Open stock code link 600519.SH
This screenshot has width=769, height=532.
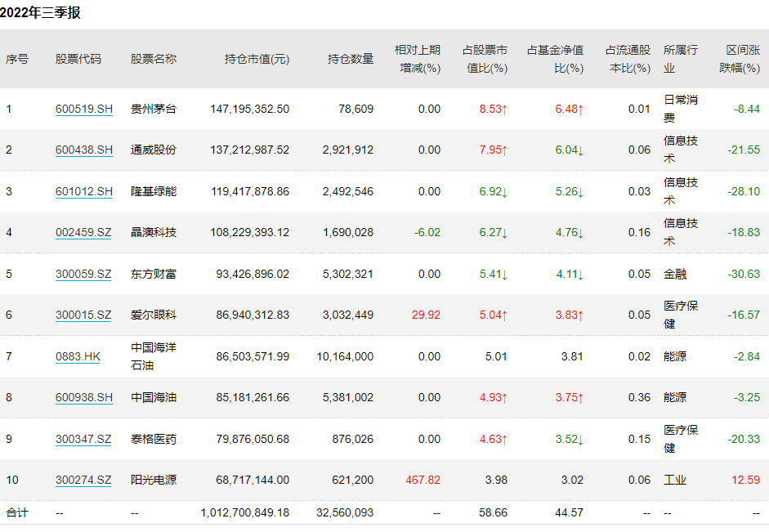point(84,109)
